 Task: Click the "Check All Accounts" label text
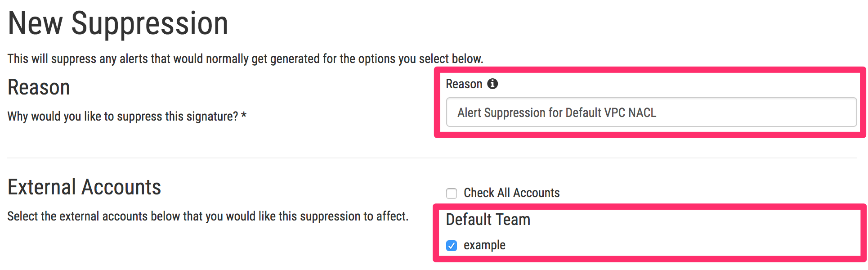(x=511, y=193)
